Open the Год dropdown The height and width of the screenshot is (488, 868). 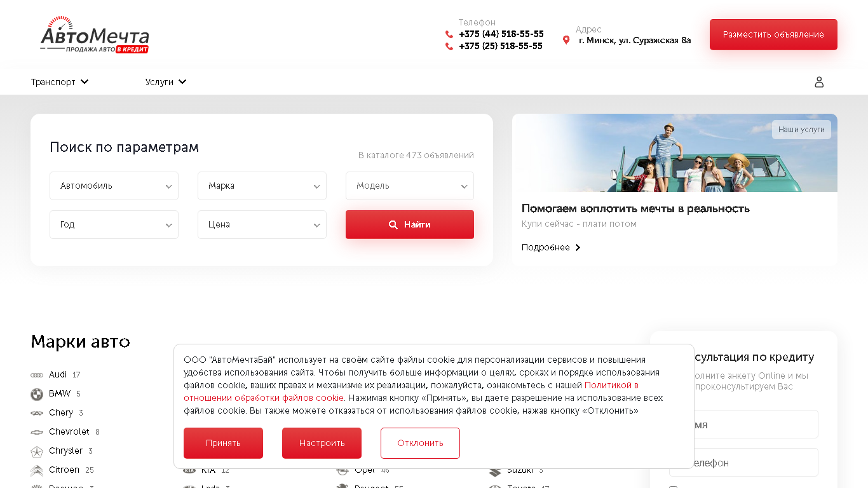coord(114,225)
